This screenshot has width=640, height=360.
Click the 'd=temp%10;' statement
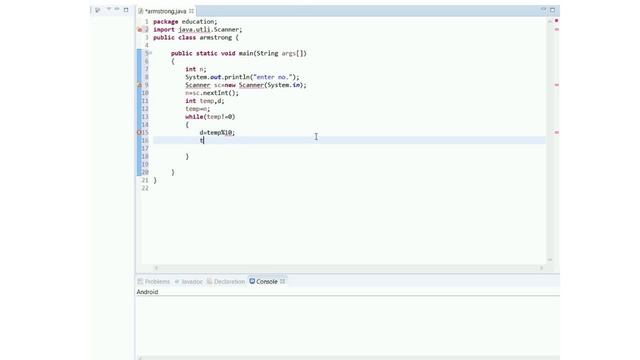tap(217, 133)
